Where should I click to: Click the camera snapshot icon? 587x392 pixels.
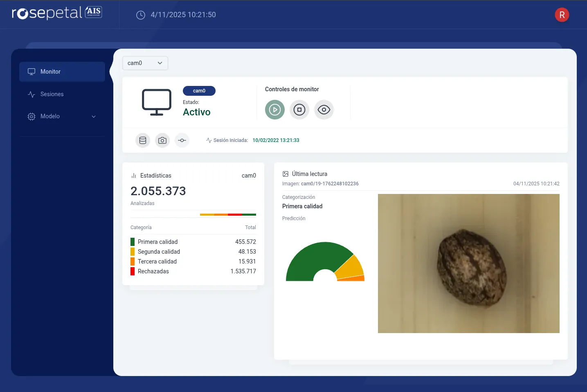click(162, 140)
